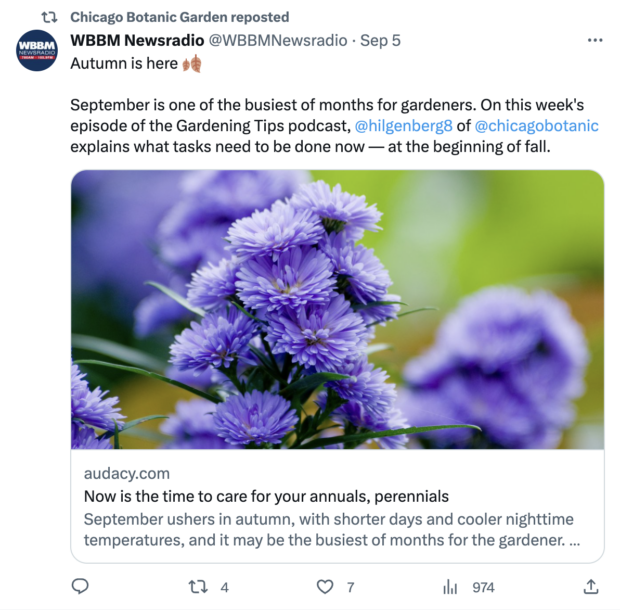620x610 pixels.
Task: Click the reply speech bubble icon
Action: tap(81, 587)
